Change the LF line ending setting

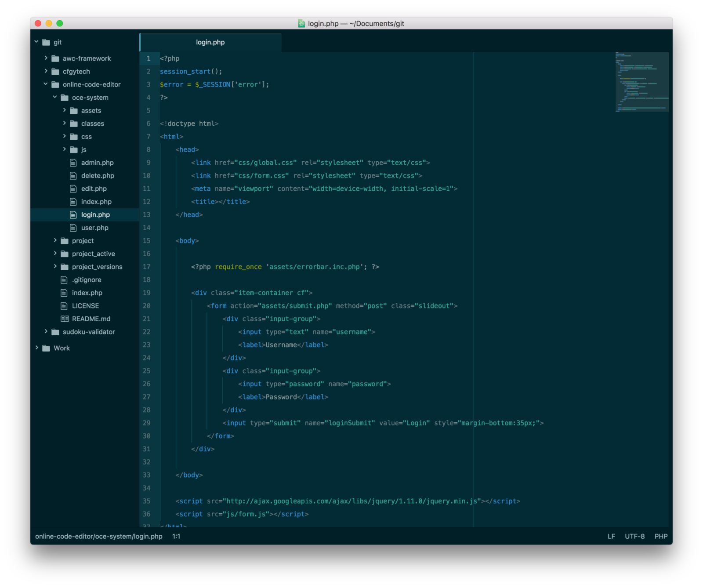(611, 536)
